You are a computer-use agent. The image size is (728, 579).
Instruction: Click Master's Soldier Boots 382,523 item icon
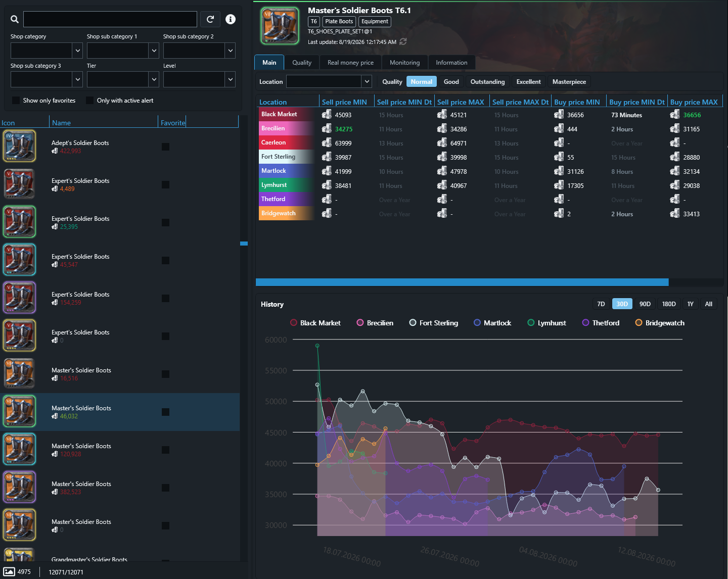[20, 487]
